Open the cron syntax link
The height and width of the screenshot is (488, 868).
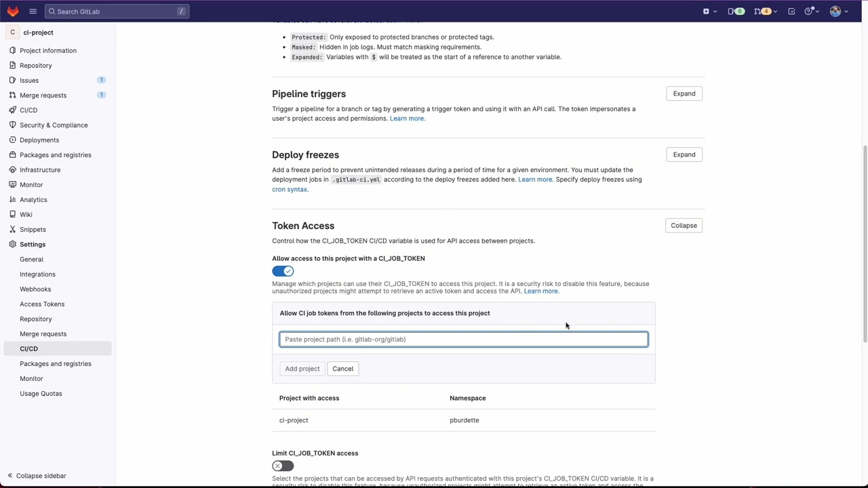(290, 190)
